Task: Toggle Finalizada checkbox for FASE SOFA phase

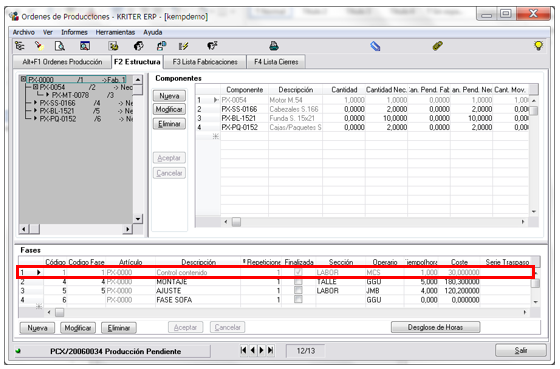Action: pos(298,299)
